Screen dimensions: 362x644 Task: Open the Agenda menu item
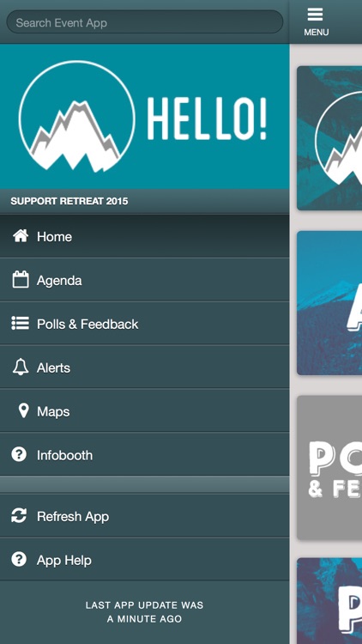pos(144,280)
